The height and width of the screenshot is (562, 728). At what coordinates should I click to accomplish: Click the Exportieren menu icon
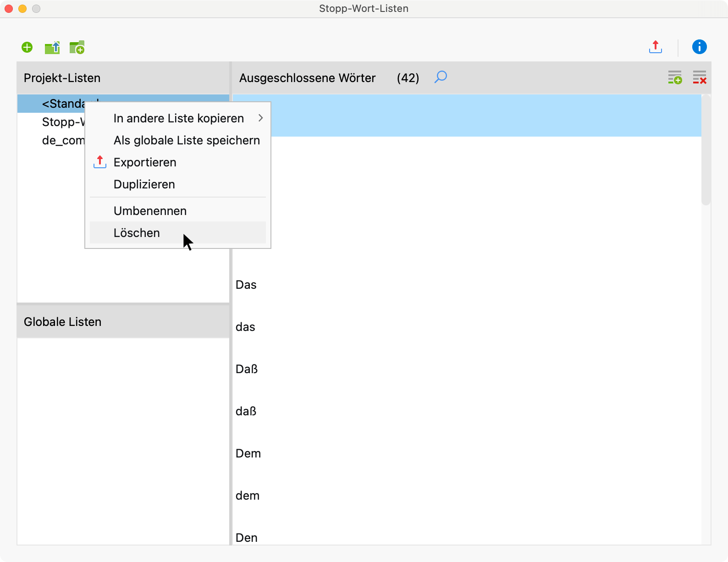pos(100,162)
